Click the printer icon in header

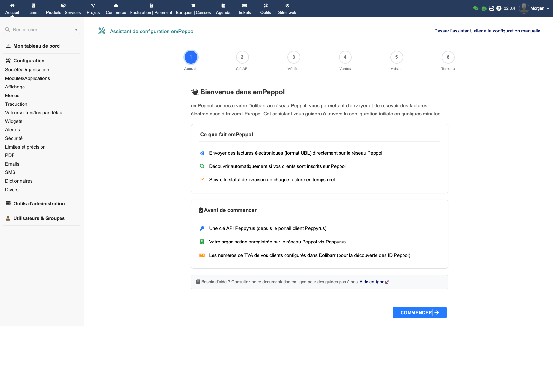(x=491, y=8)
